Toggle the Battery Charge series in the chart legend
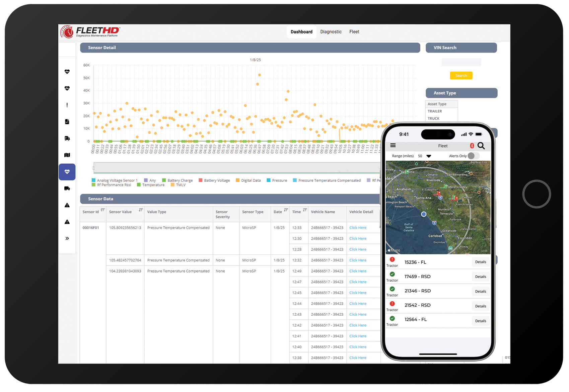569x392 pixels. coord(177,180)
